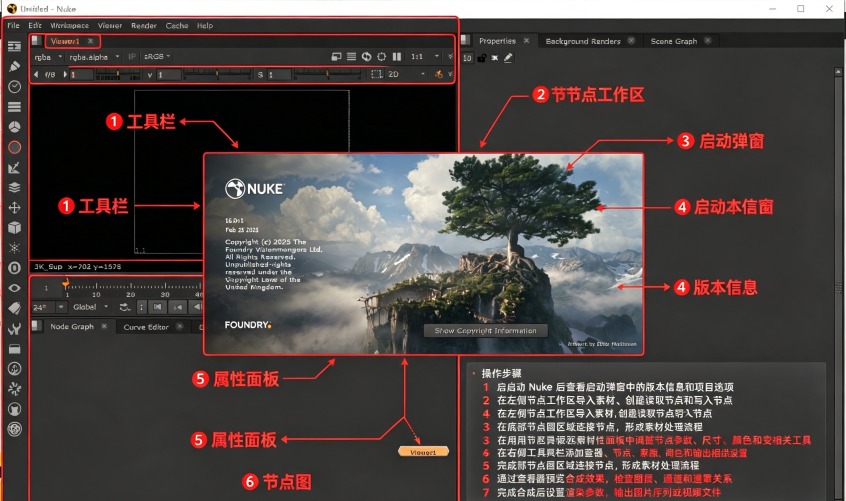Viewport: 846px width, 501px height.
Task: Close the Background Renders tab
Action: pos(631,40)
